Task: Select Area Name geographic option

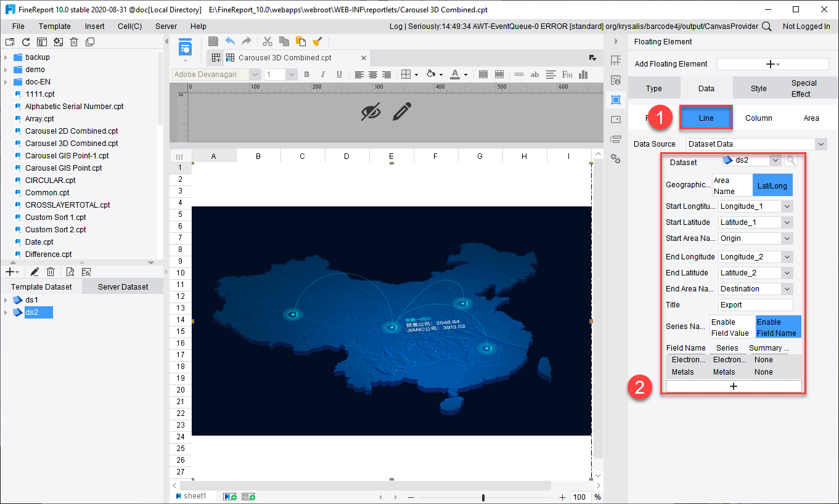Action: point(731,185)
